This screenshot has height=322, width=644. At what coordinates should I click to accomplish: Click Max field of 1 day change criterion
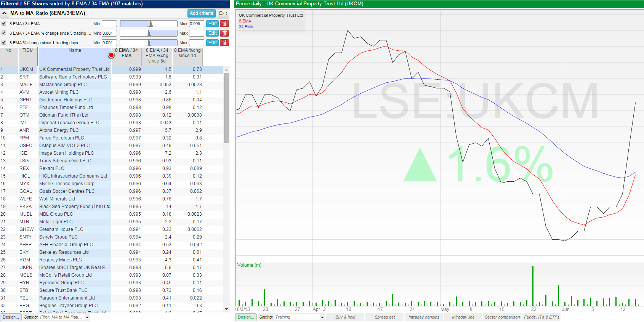point(197,43)
